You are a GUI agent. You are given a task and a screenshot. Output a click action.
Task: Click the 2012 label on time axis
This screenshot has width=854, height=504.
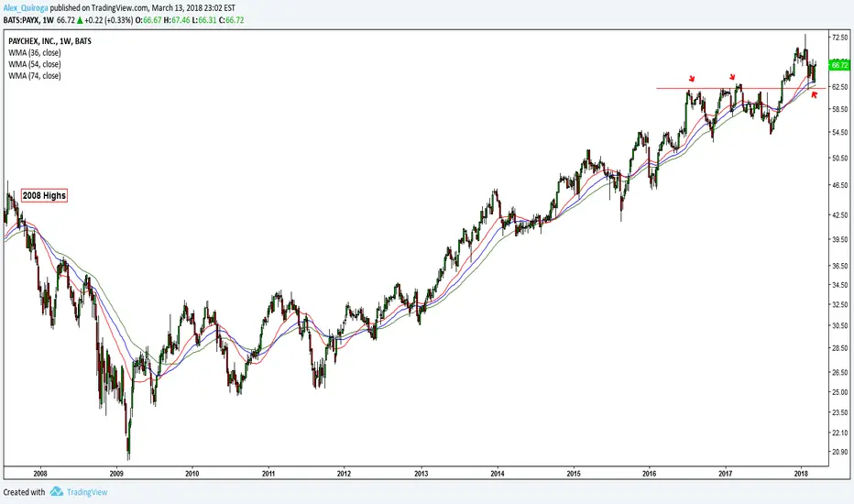(x=344, y=474)
